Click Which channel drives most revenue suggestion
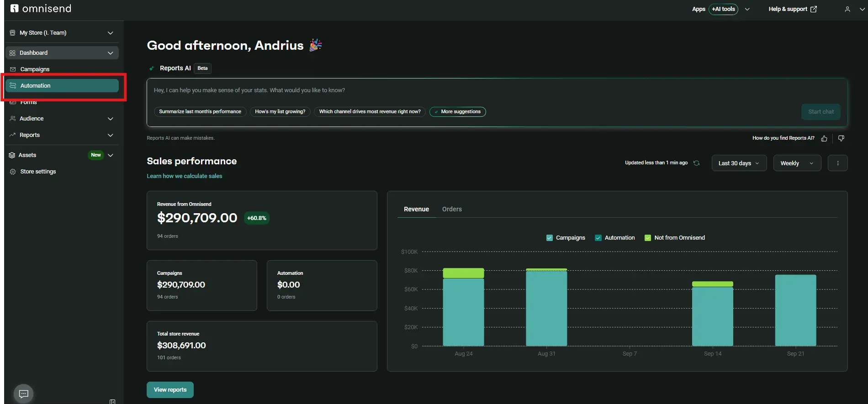 [x=370, y=112]
